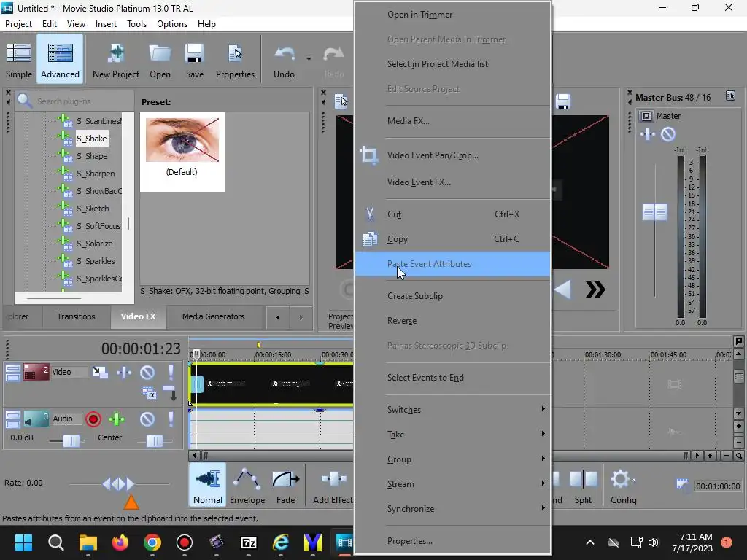The width and height of the screenshot is (747, 560).
Task: Click Select in Project Media list
Action: [x=452, y=64]
